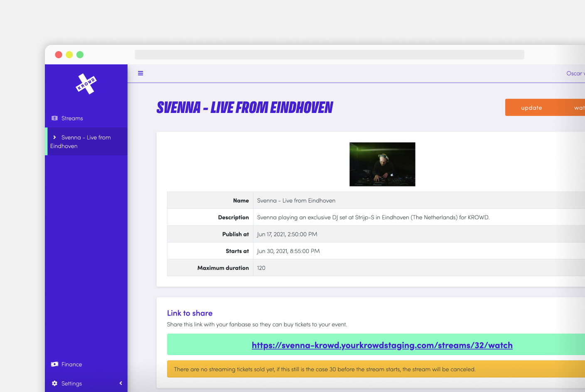Close the window with red button
The height and width of the screenshot is (392, 585).
click(59, 55)
